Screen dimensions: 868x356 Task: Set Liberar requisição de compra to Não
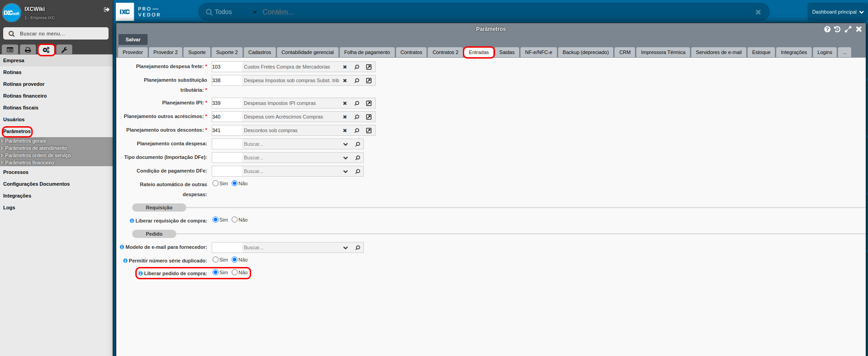(234, 220)
